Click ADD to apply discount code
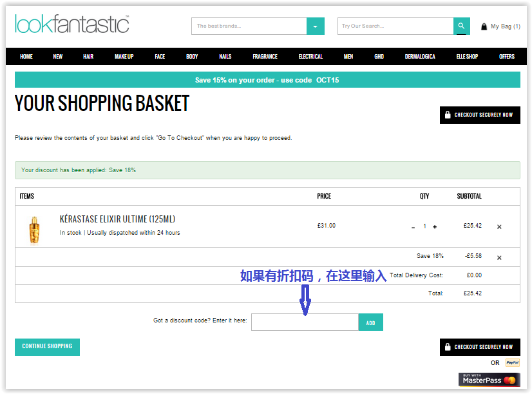532x394 pixels. 370,322
